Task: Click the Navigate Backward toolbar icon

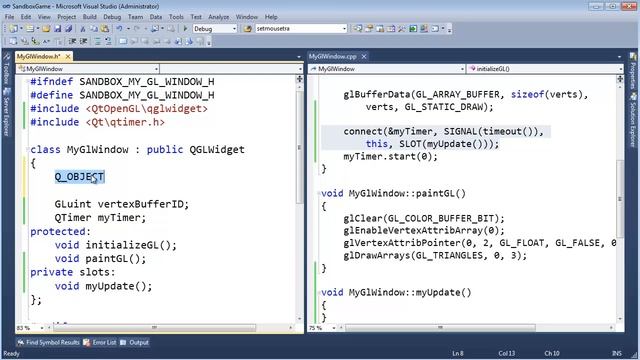Action: click(x=155, y=29)
